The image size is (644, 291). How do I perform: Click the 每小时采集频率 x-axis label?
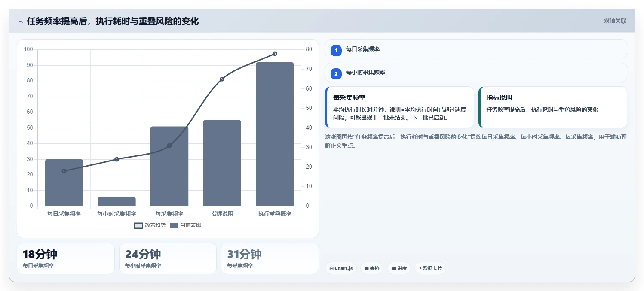[x=117, y=214]
